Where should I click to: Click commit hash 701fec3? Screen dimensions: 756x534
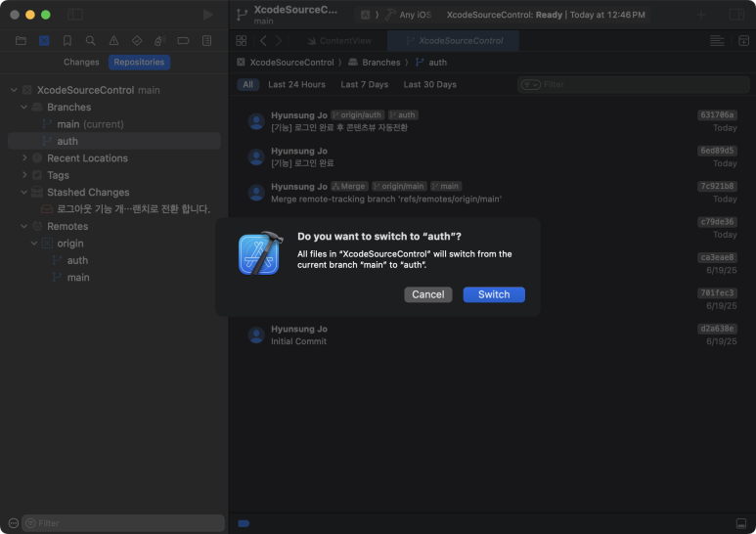pyautogui.click(x=717, y=293)
